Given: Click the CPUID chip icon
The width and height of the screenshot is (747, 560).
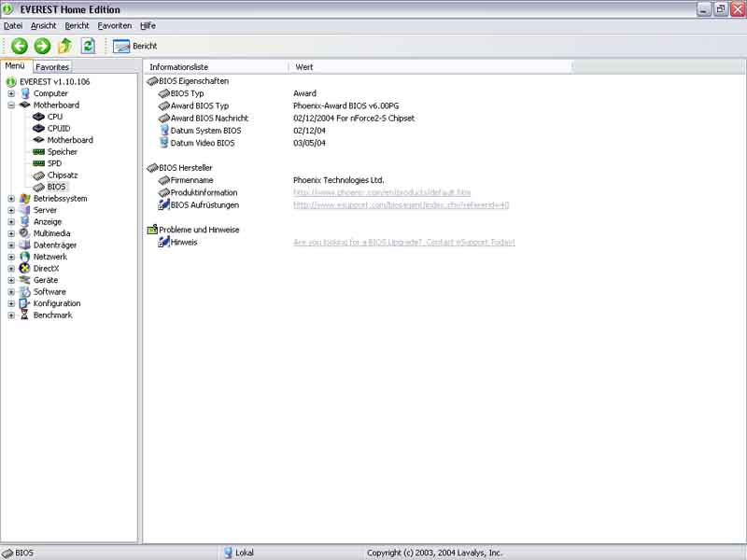Looking at the screenshot, I should click(38, 129).
